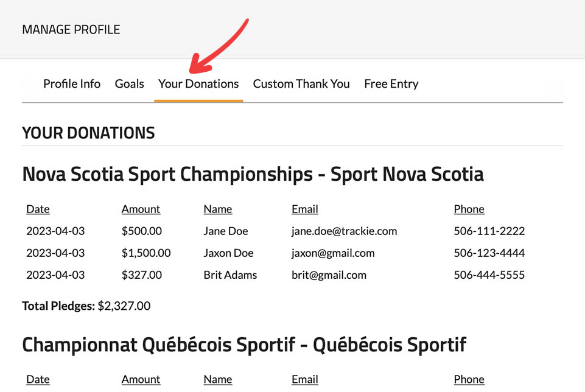Click the $1,500.00 donation amount

click(146, 253)
